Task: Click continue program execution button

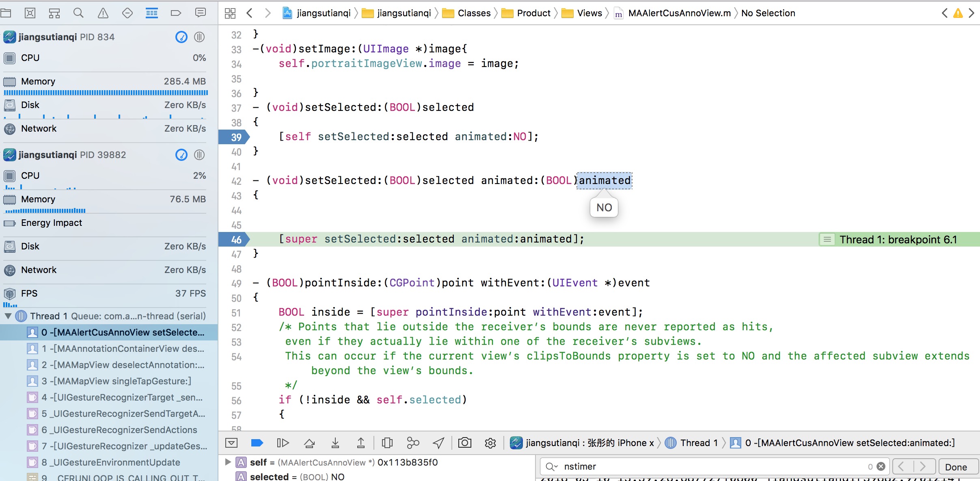Action: 283,443
